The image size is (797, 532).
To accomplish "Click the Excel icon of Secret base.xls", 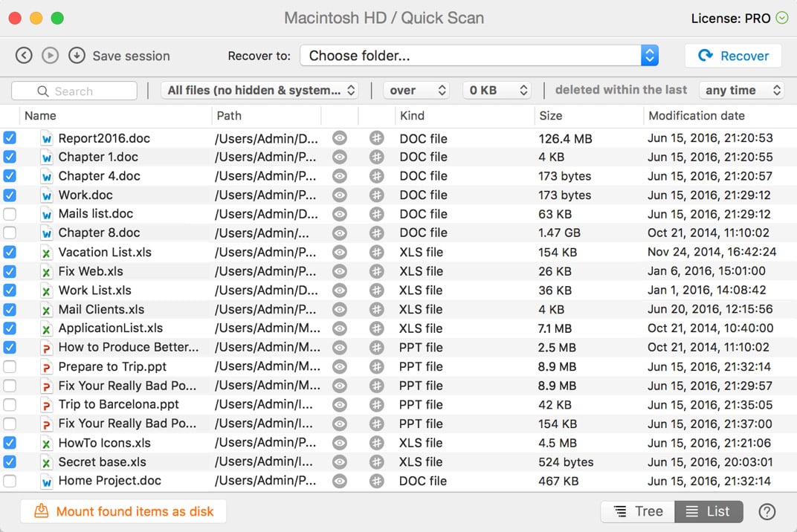I will [x=46, y=462].
